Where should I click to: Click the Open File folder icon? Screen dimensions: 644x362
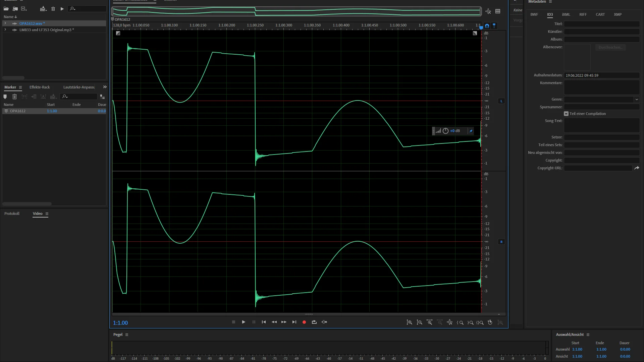point(6,9)
